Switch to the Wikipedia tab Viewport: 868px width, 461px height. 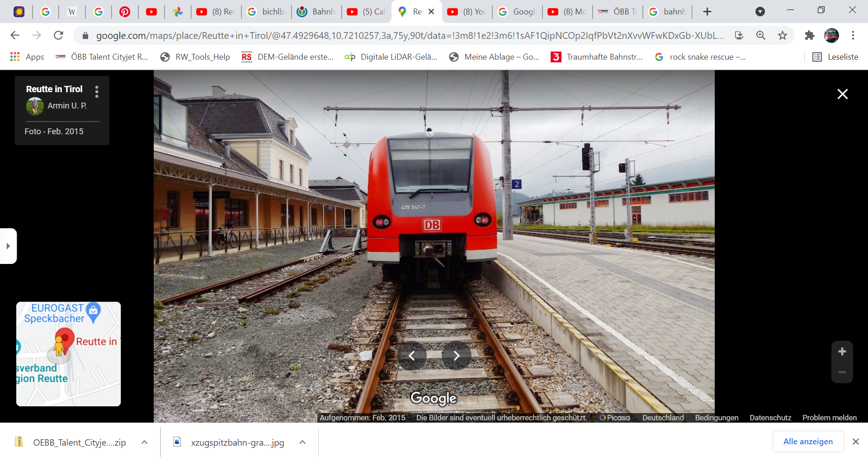pyautogui.click(x=71, y=12)
